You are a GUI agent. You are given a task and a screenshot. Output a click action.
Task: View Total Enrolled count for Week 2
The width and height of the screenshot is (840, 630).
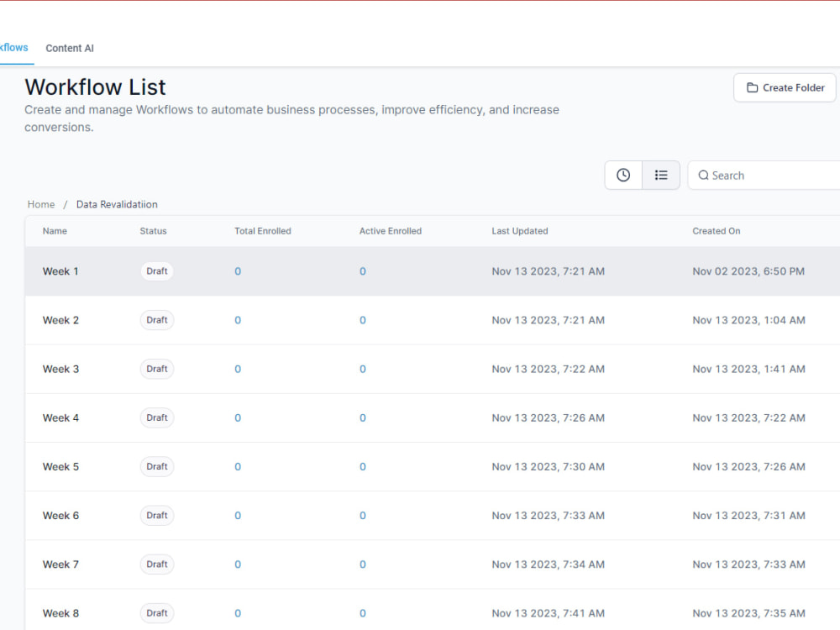[236, 320]
